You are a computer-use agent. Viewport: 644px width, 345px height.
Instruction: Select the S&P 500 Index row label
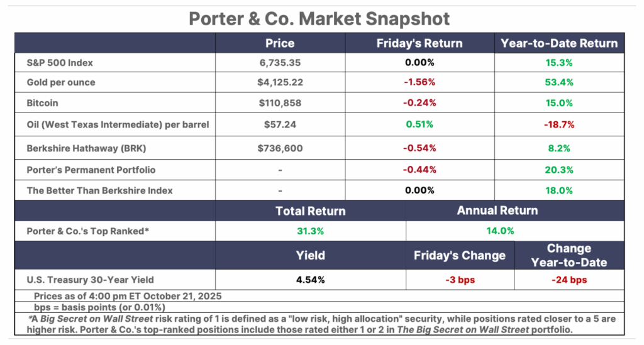tap(60, 63)
